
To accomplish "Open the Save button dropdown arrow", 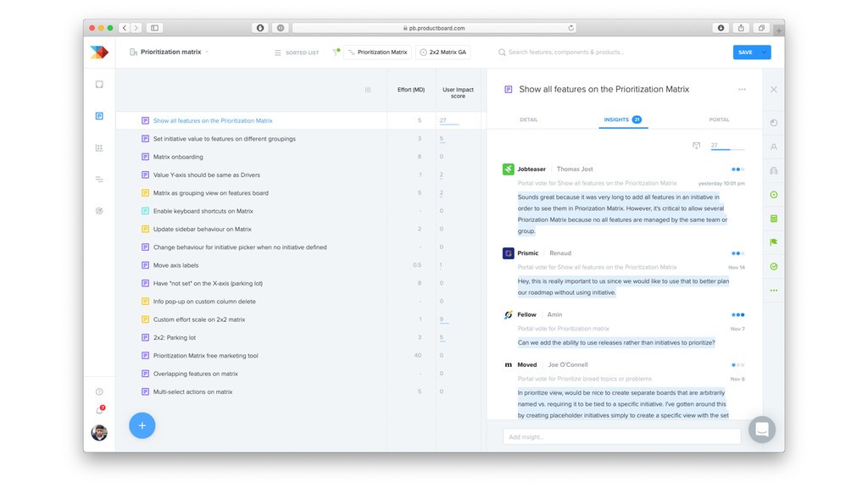I will pos(765,53).
